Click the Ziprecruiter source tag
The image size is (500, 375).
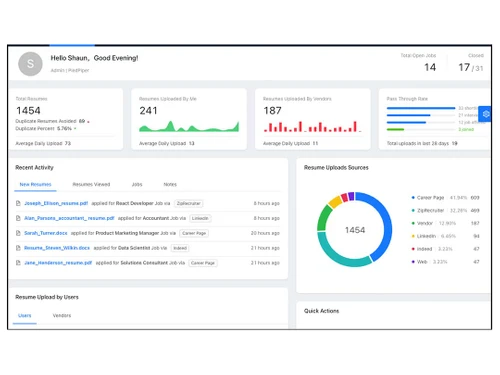189,203
